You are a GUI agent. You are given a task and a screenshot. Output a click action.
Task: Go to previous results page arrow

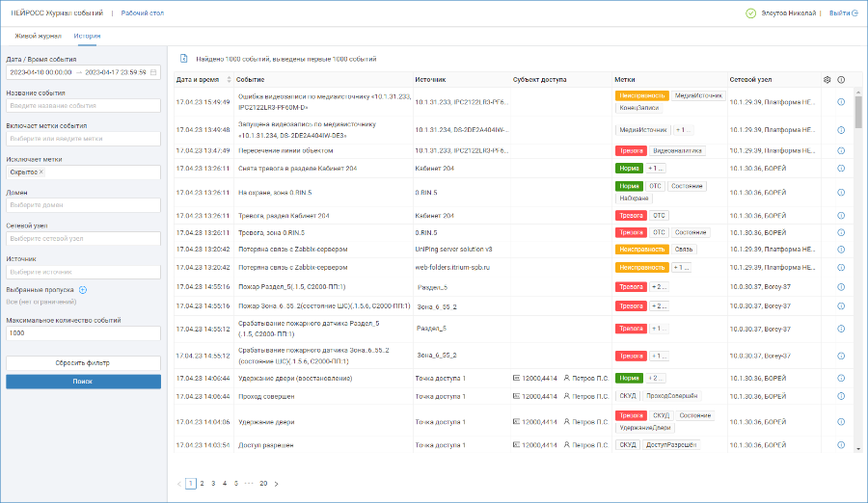179,484
